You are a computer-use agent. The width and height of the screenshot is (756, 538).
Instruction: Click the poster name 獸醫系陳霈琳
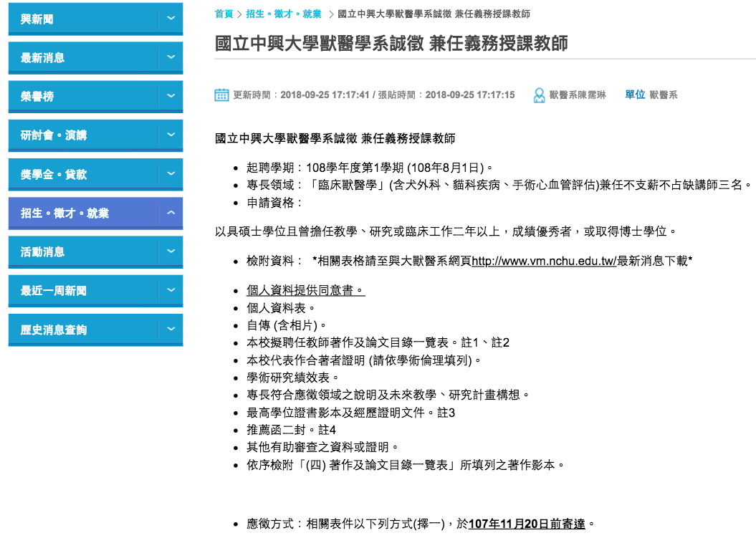coord(578,95)
